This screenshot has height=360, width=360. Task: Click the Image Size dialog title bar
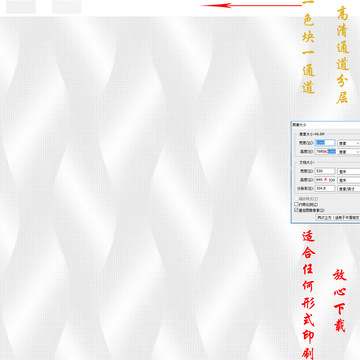click(x=325, y=124)
